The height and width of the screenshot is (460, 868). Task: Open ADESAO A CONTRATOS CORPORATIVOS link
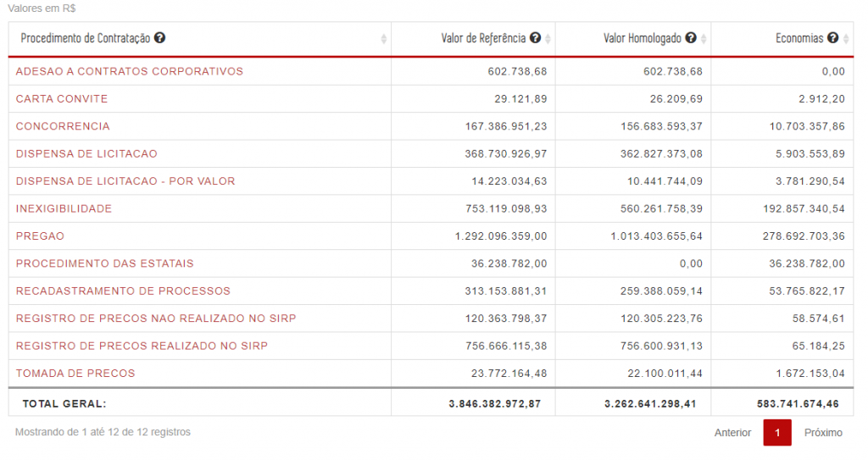pyautogui.click(x=129, y=71)
